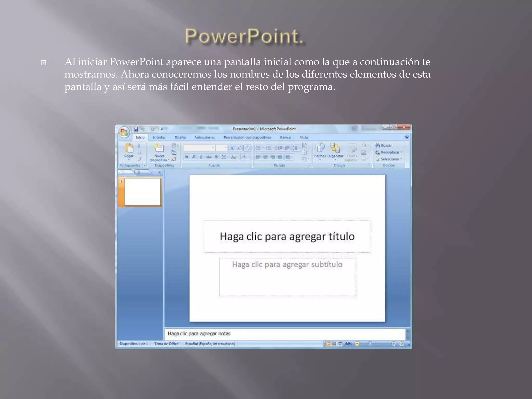Click the increase indent icon
The image size is (532, 399).
(x=287, y=148)
